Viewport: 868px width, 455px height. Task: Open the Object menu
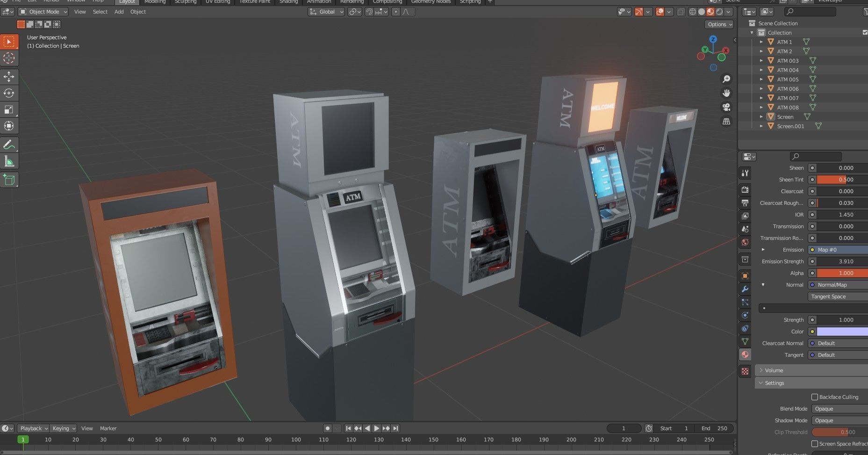click(138, 12)
